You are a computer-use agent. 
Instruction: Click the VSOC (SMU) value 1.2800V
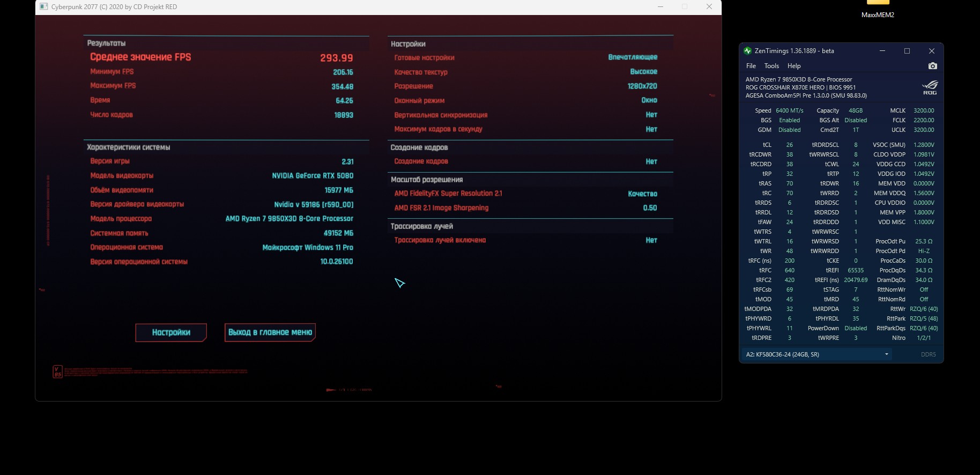click(924, 145)
